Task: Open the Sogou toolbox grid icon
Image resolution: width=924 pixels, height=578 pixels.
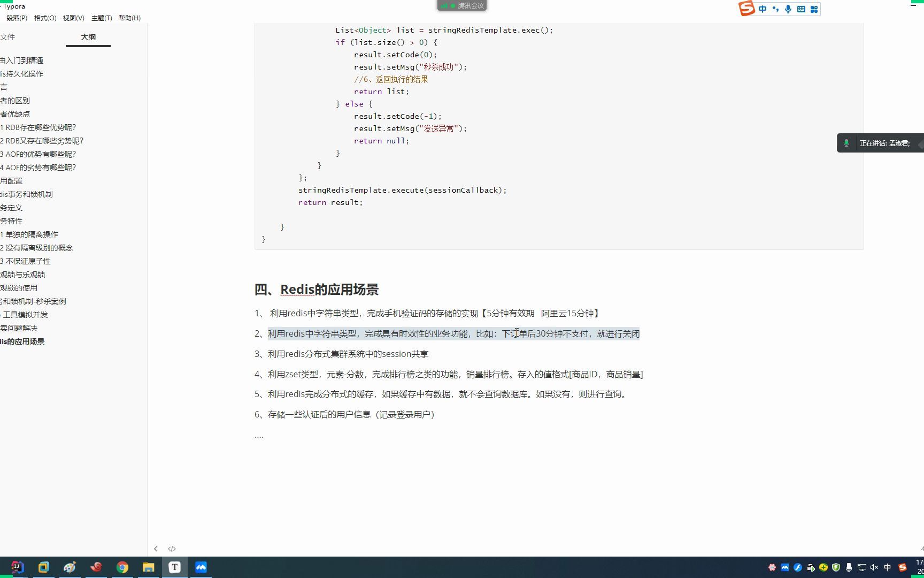Action: point(814,9)
